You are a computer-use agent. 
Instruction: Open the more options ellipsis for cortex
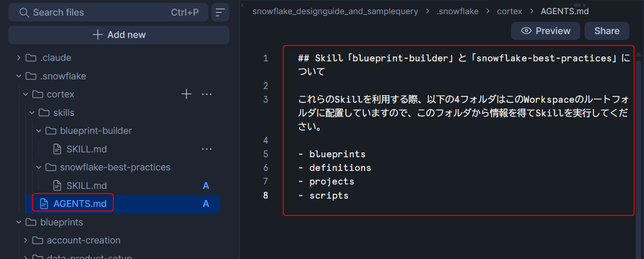pyautogui.click(x=207, y=94)
